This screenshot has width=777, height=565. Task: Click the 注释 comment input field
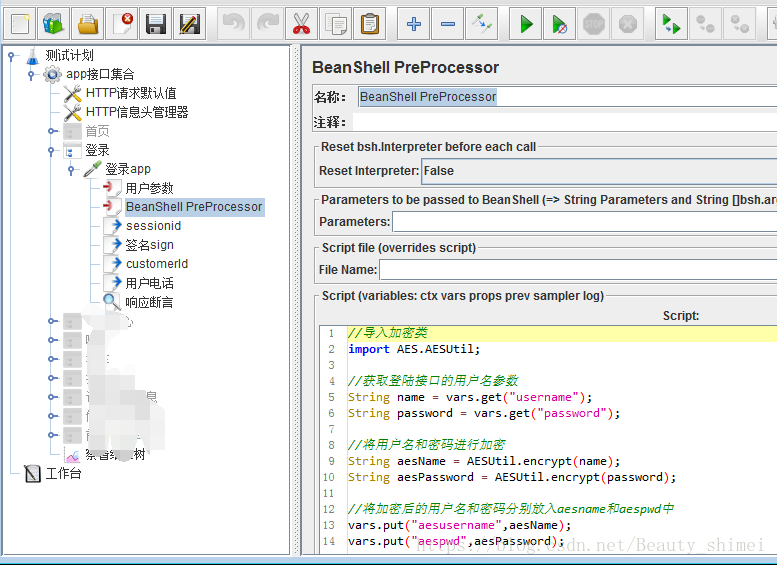pos(565,122)
